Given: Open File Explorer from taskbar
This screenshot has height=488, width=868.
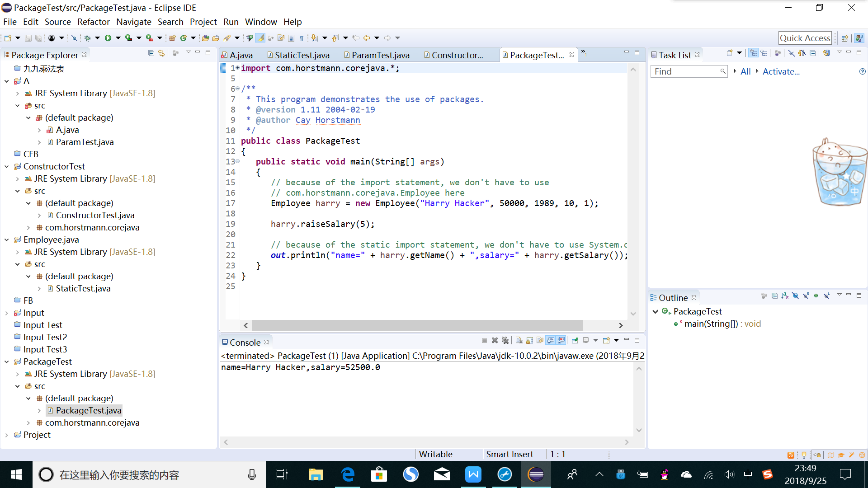Looking at the screenshot, I should point(316,474).
